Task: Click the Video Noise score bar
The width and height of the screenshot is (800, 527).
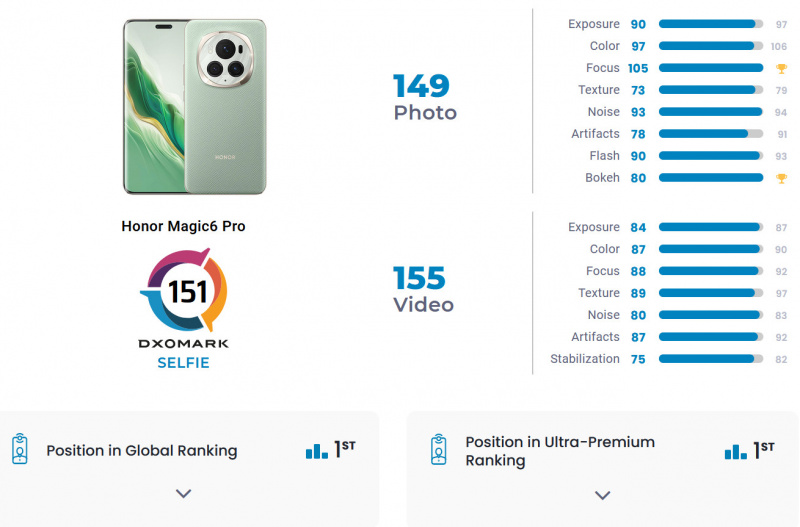Action: (710, 315)
